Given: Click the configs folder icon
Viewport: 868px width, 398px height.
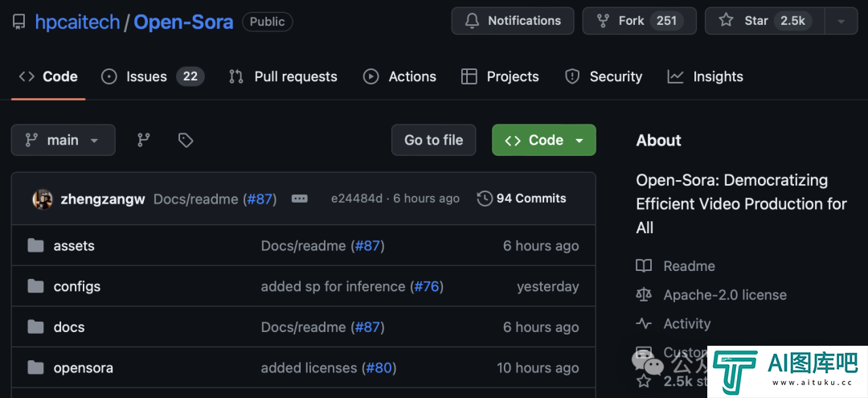Looking at the screenshot, I should pyautogui.click(x=35, y=286).
